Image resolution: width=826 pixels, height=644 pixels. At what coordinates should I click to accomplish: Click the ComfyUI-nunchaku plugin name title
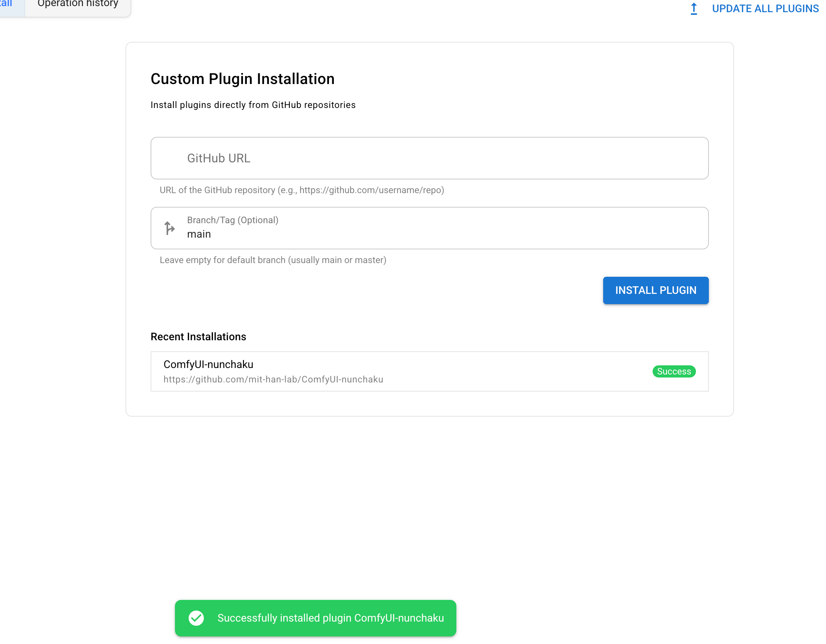pyautogui.click(x=208, y=364)
